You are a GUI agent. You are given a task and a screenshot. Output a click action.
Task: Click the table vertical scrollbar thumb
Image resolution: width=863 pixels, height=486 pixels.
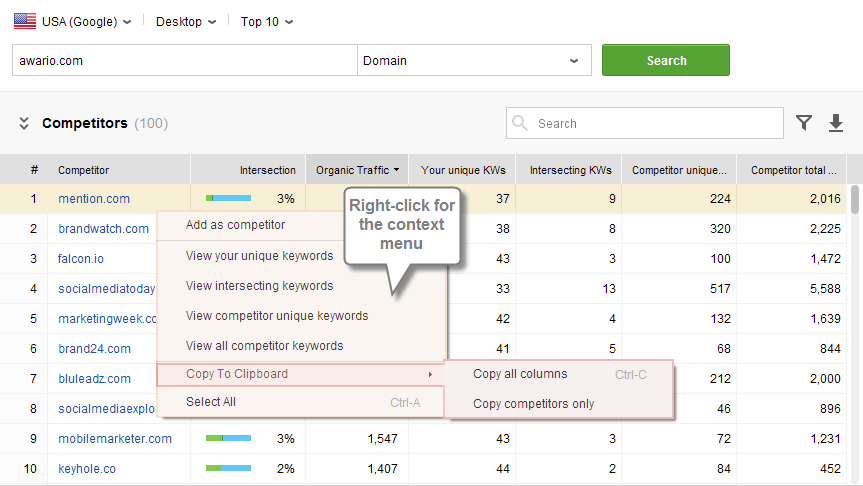(854, 199)
